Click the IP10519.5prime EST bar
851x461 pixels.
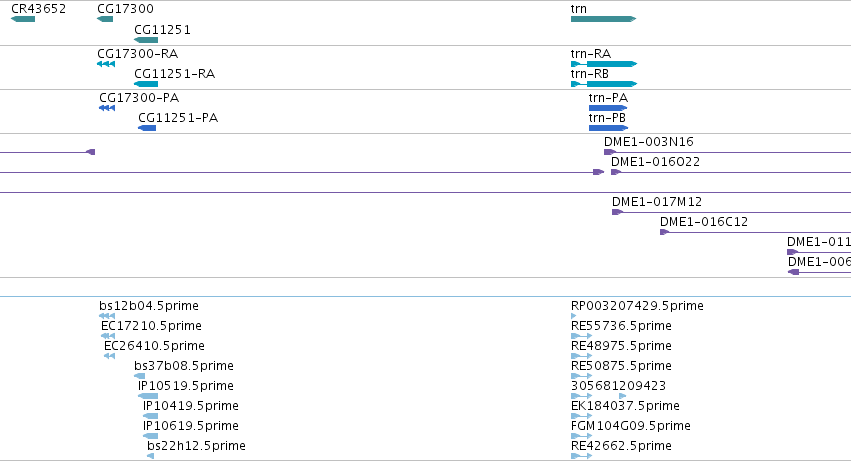pyautogui.click(x=148, y=396)
